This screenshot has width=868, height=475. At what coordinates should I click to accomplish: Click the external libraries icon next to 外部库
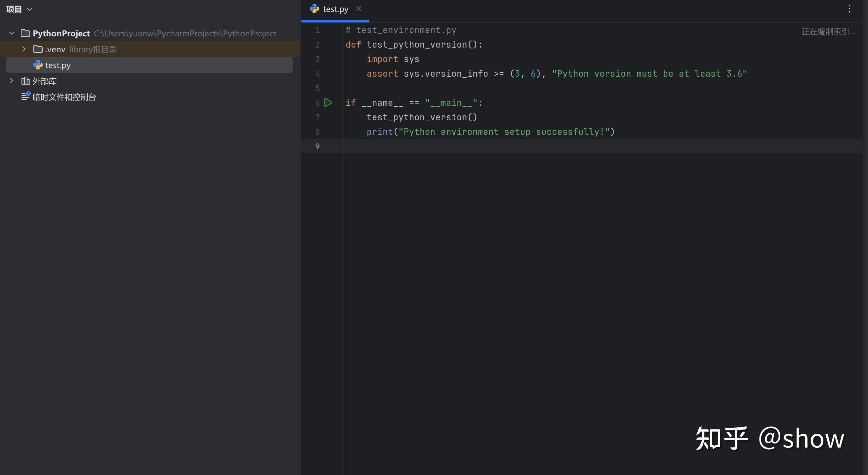25,81
